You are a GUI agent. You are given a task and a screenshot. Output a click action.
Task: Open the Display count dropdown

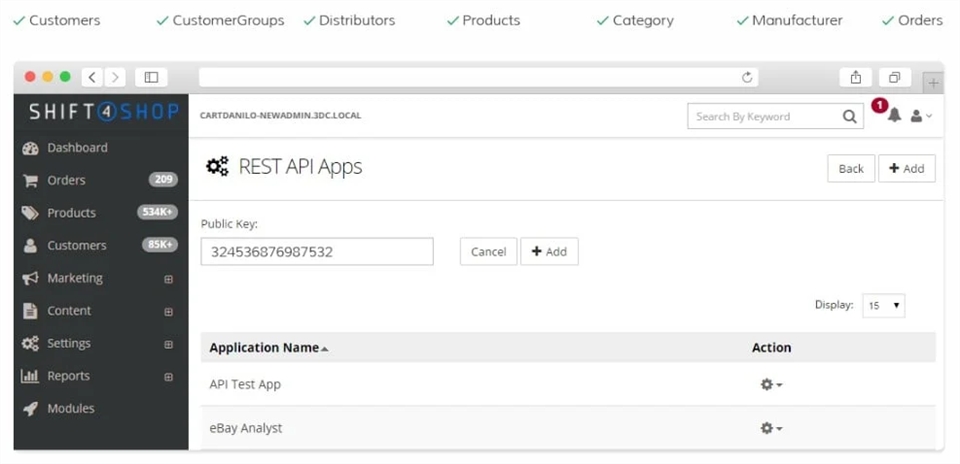coord(883,306)
